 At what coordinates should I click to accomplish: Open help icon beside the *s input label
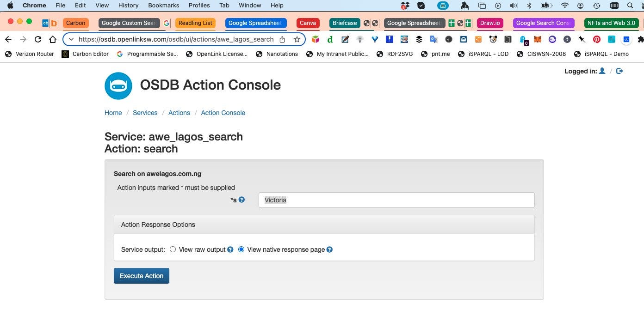(241, 200)
